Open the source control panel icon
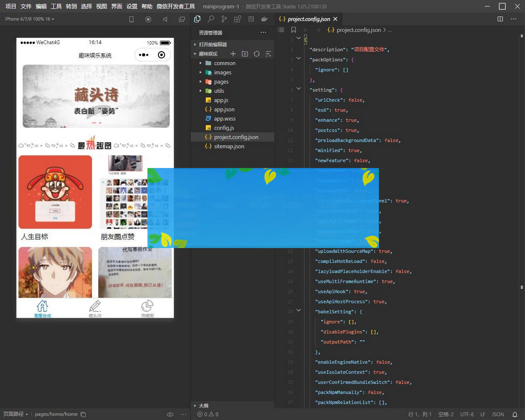Viewport: 525px width, 420px height. pos(224,19)
